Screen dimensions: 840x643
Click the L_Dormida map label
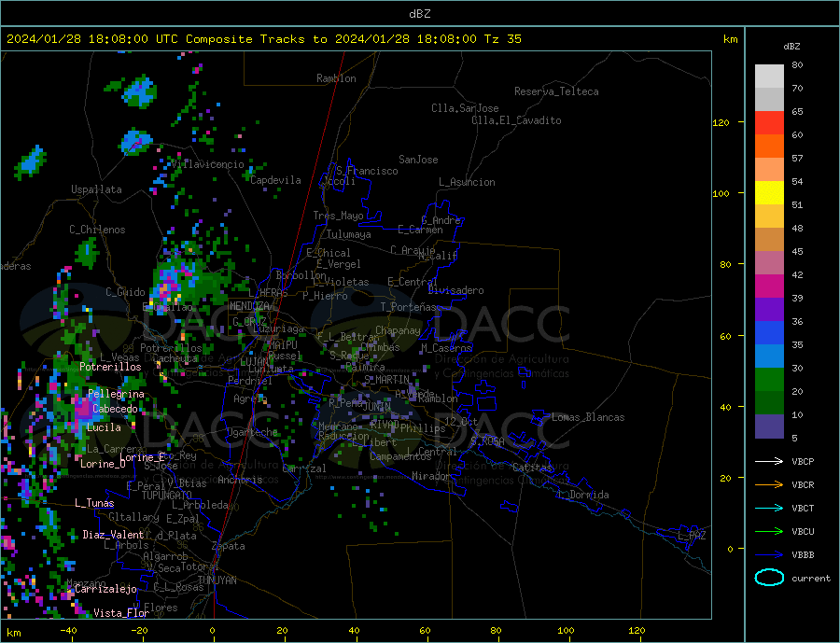[583, 495]
